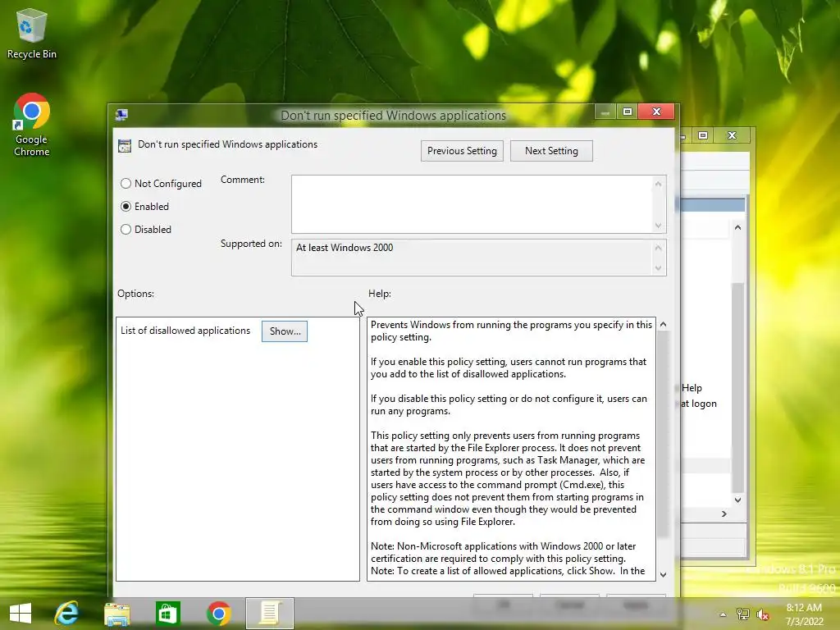
Task: Click background window's horizontal scroll right arrow
Action: tap(724, 514)
